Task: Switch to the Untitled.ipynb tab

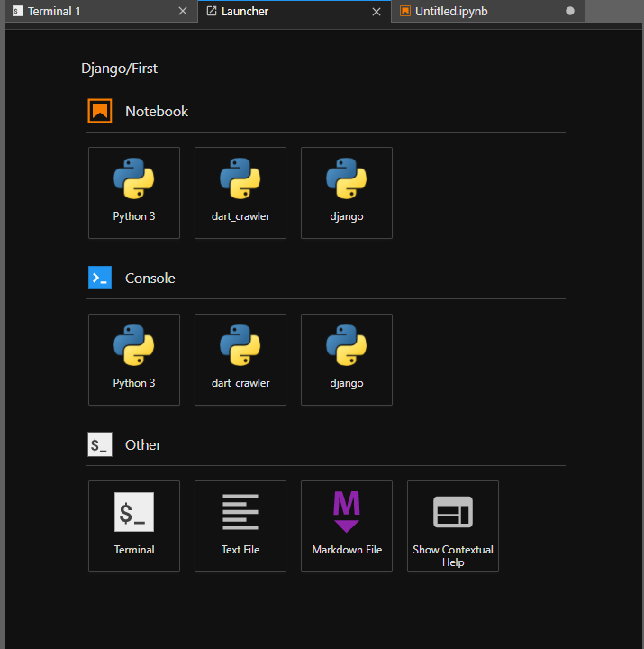Action: (x=487, y=11)
